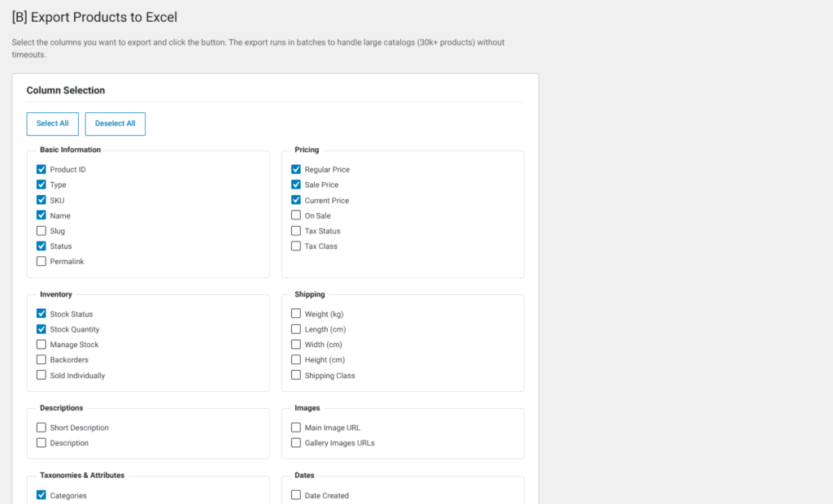Enable the Backorders checkbox
Image resolution: width=833 pixels, height=504 pixels.
coord(41,359)
